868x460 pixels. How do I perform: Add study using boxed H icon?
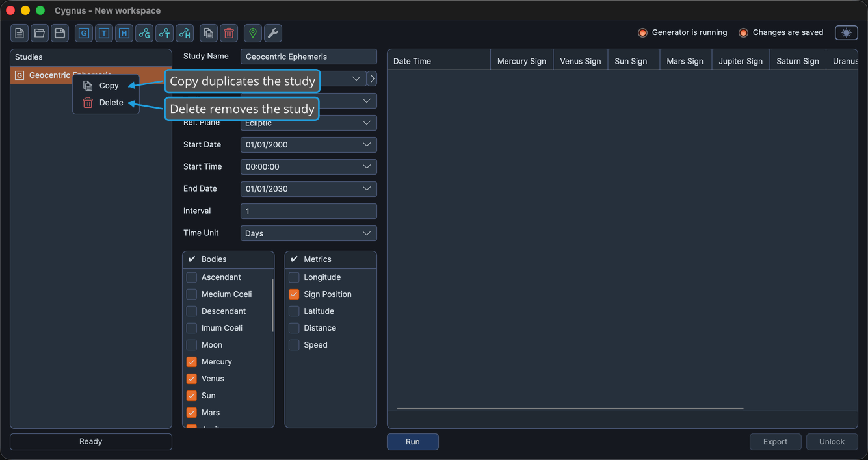click(124, 33)
